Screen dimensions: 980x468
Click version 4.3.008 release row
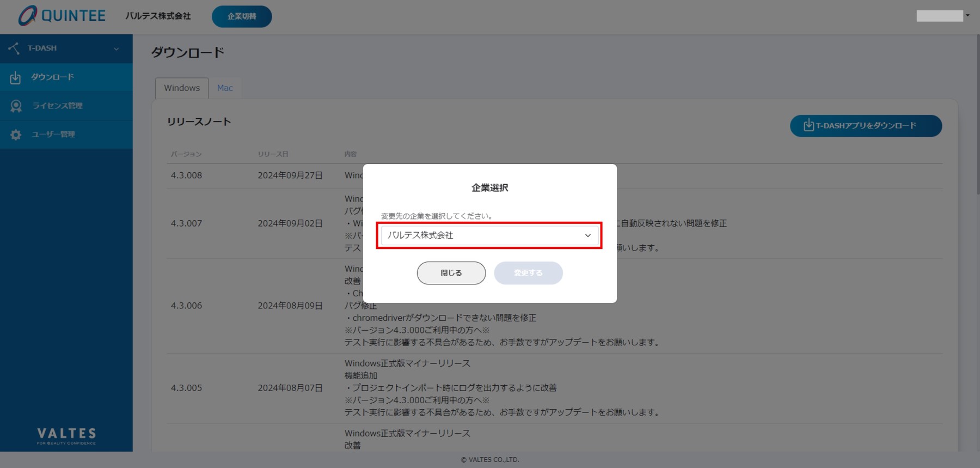[186, 175]
